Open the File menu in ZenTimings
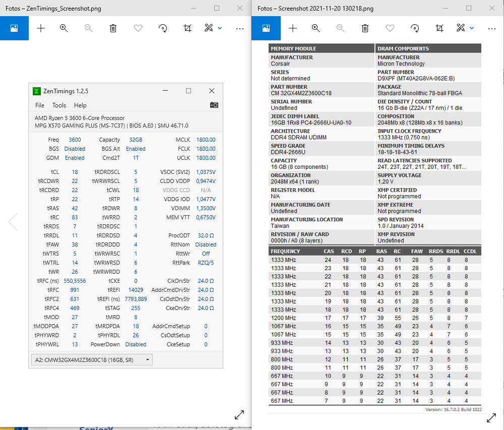 tap(39, 105)
